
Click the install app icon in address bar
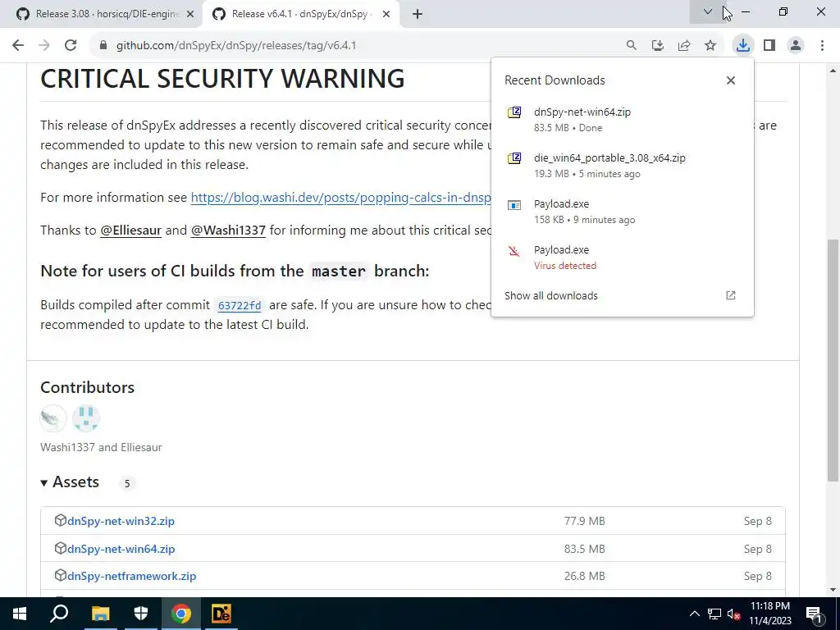[658, 45]
